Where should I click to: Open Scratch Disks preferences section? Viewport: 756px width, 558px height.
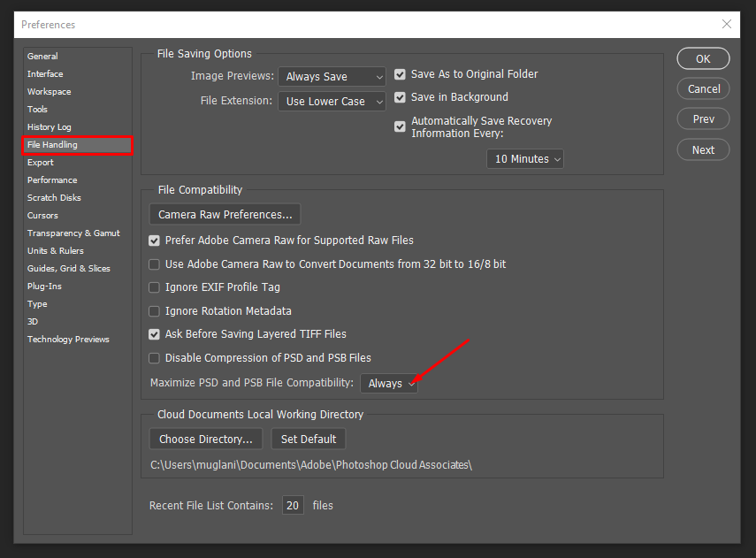(55, 198)
